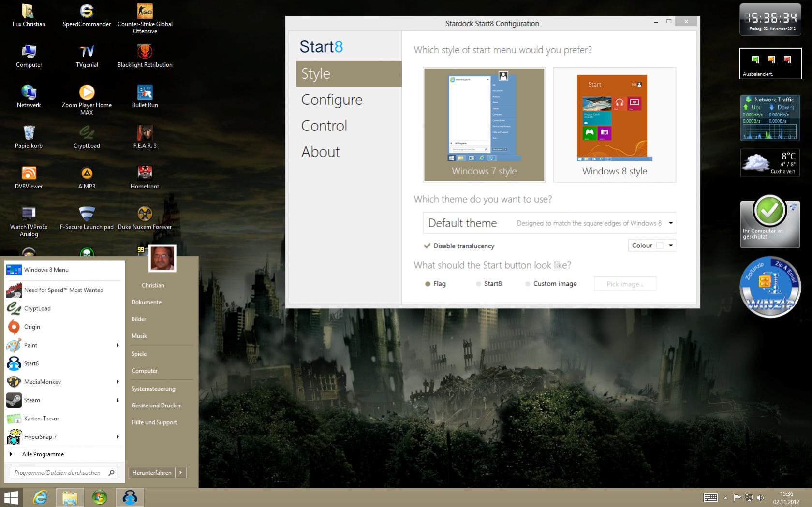Open File Explorer from the taskbar
812x507 pixels.
[70, 497]
